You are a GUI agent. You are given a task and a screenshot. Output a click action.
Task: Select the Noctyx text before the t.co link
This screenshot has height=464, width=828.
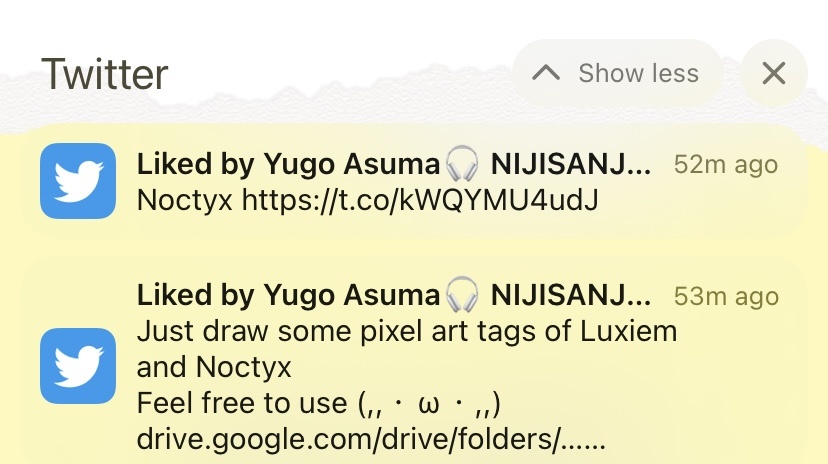pos(185,201)
